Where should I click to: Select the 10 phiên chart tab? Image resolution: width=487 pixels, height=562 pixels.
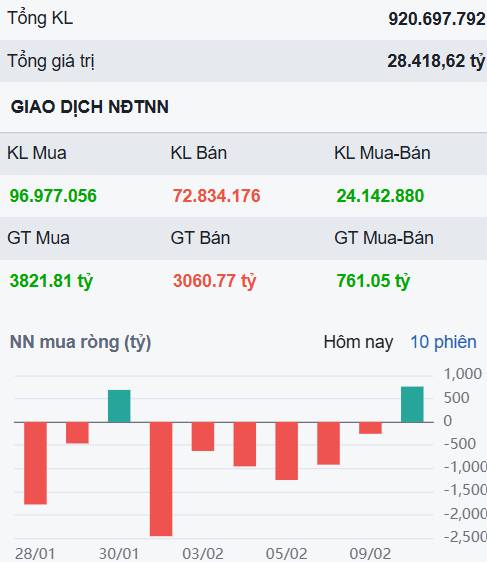pyautogui.click(x=443, y=342)
